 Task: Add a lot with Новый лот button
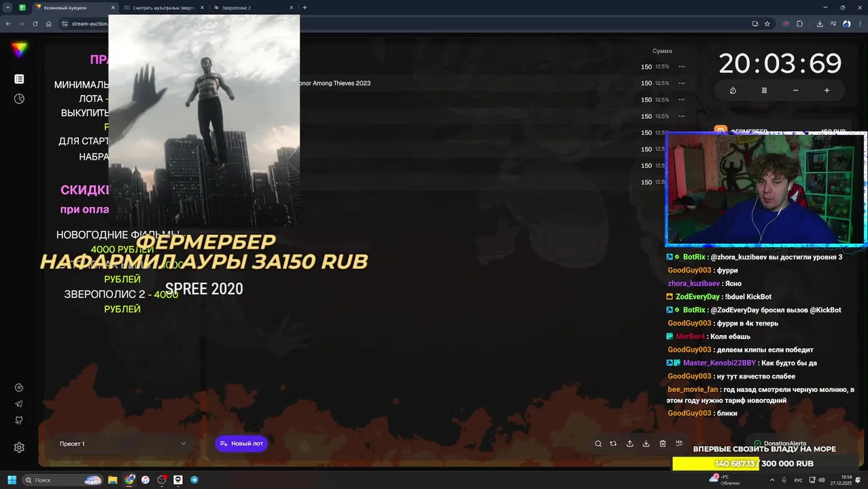click(241, 443)
